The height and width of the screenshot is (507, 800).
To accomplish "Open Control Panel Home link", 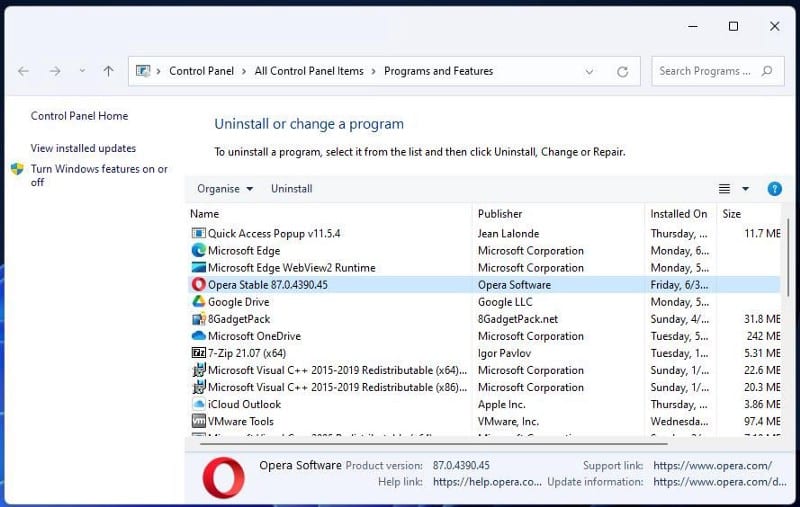I will point(79,116).
